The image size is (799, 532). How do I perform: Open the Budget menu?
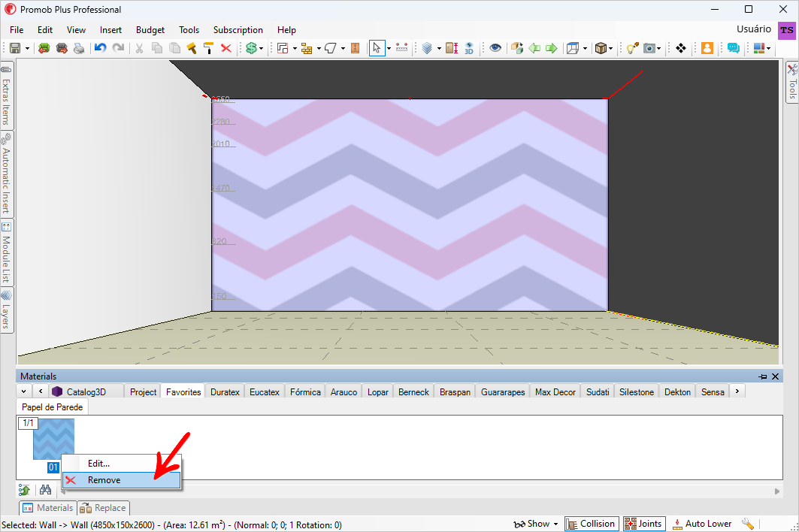point(150,30)
